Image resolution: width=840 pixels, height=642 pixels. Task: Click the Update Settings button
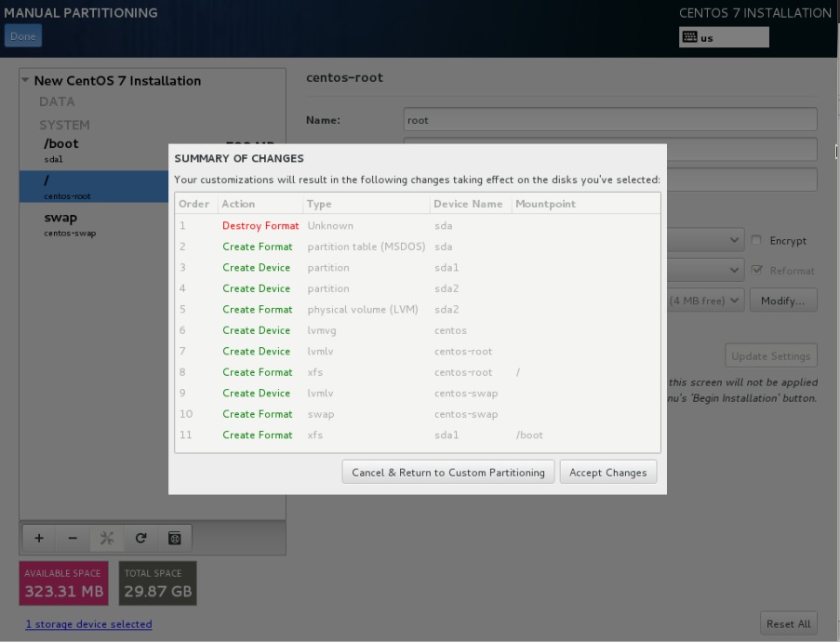pyautogui.click(x=771, y=355)
